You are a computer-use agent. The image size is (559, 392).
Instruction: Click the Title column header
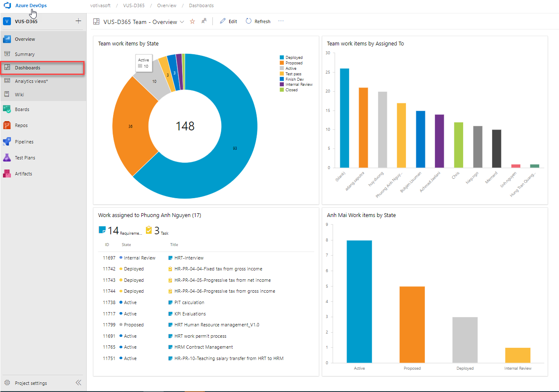click(x=174, y=245)
